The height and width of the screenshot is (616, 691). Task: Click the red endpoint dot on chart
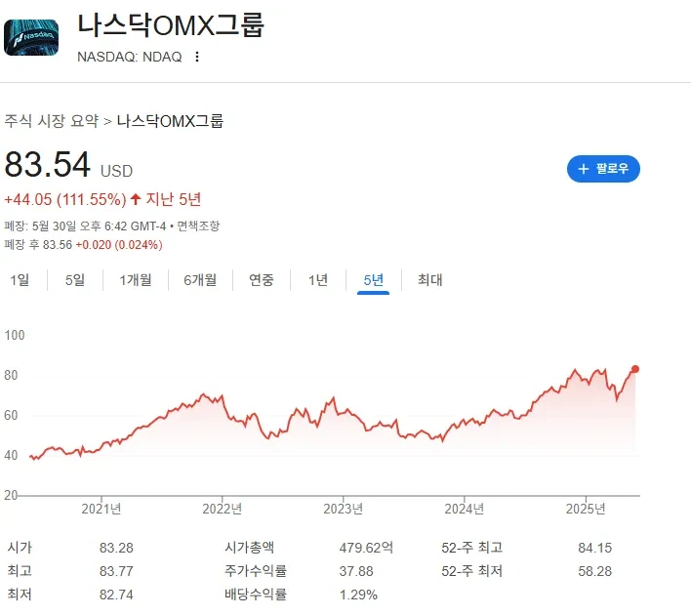pos(635,369)
